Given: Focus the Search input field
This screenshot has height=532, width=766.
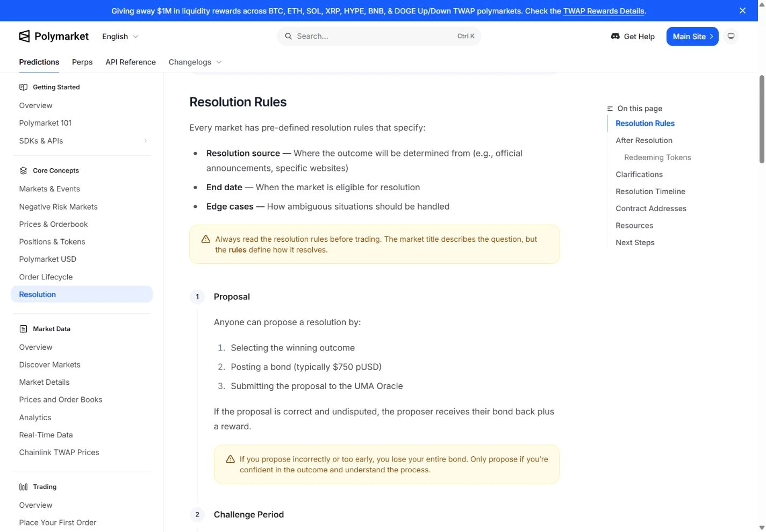Looking at the screenshot, I should (x=379, y=36).
